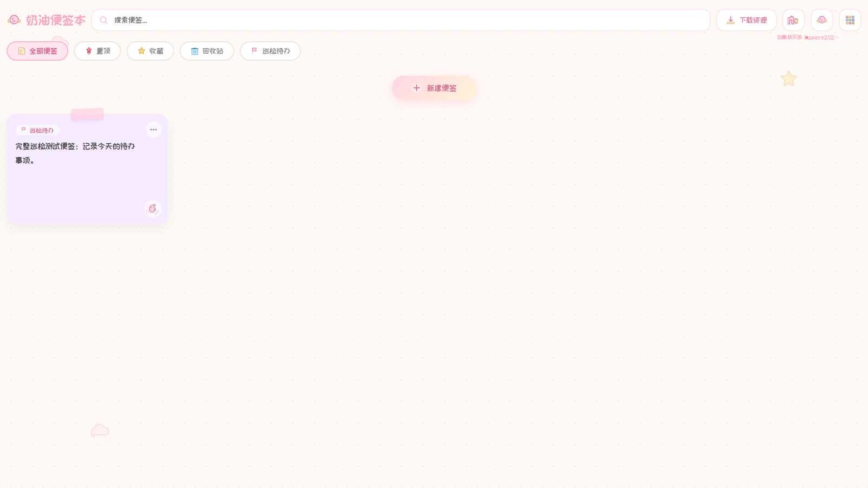Image resolution: width=868 pixels, height=488 pixels.
Task: Open the baby face avatar button
Action: tap(822, 20)
